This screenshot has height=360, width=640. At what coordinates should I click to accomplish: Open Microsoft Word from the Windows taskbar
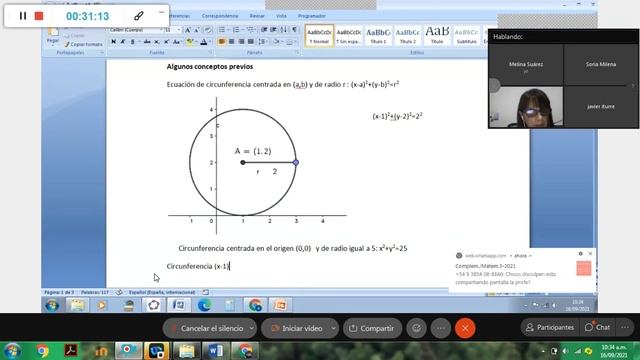tap(215, 351)
